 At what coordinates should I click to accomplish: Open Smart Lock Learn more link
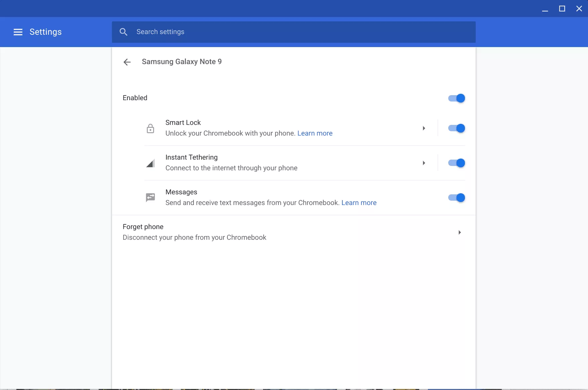[315, 133]
